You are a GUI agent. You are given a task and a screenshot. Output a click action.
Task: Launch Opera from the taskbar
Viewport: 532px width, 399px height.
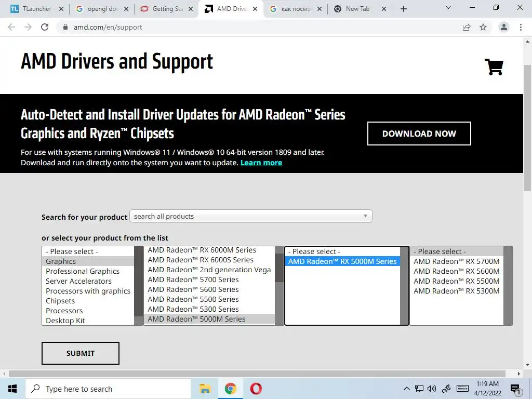point(256,389)
